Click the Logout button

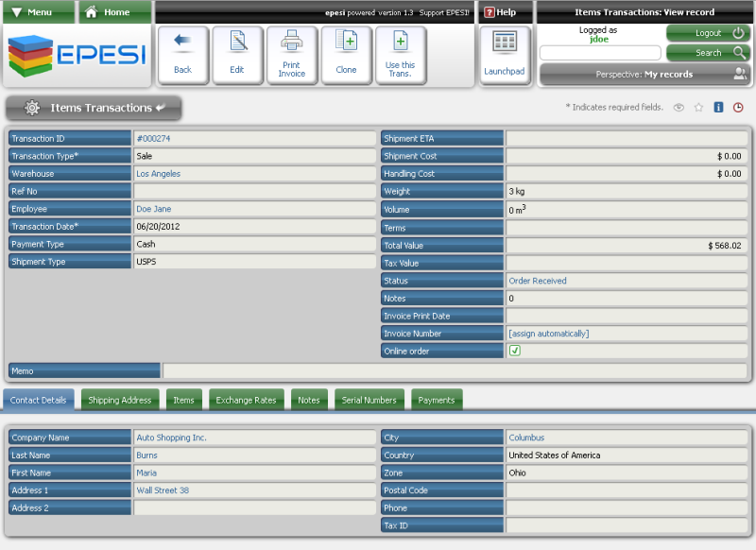tap(708, 33)
